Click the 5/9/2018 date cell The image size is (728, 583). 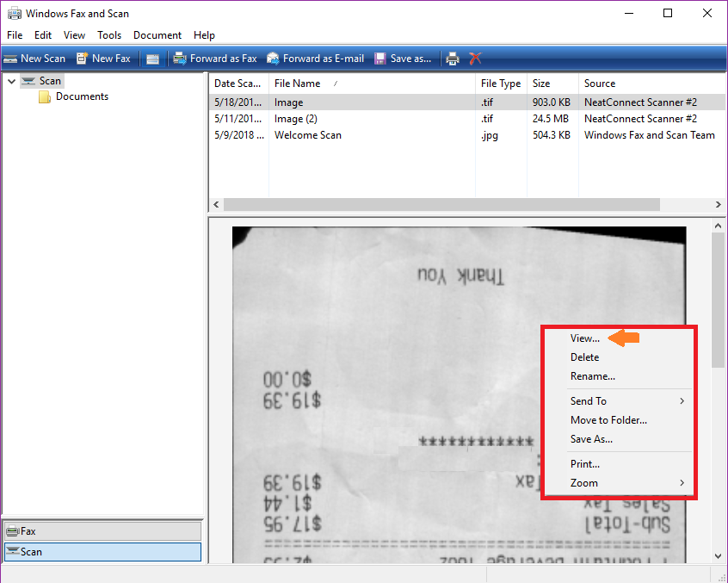(239, 135)
